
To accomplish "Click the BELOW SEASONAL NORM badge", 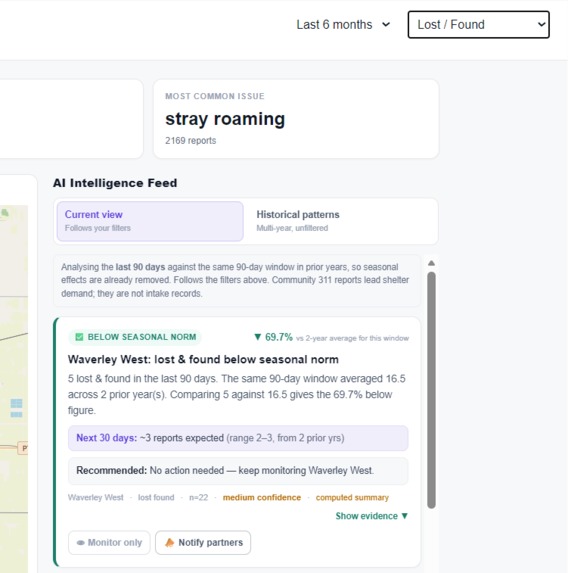I will pyautogui.click(x=135, y=337).
